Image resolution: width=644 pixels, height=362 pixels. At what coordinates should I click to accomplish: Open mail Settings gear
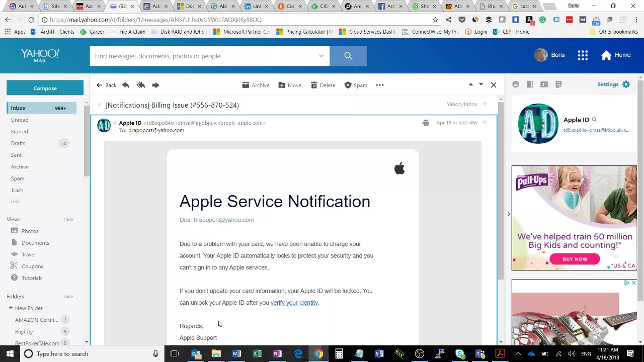[626, 84]
